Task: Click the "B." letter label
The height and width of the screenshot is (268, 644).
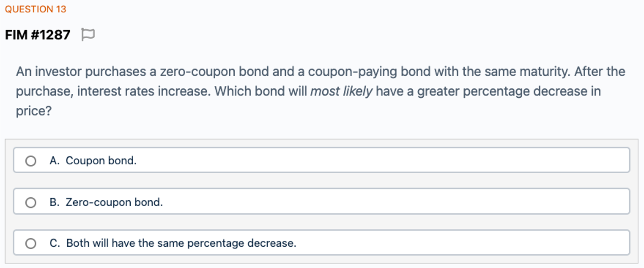Action: [x=55, y=202]
